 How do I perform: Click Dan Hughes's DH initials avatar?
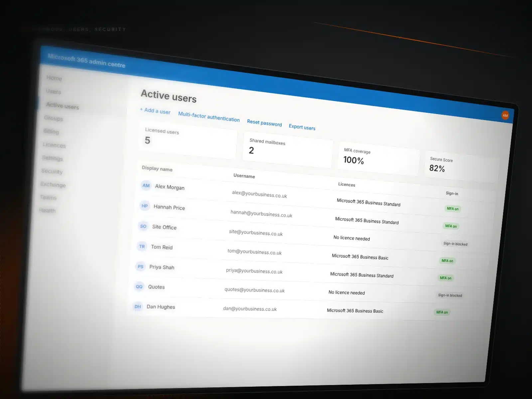[x=138, y=307]
